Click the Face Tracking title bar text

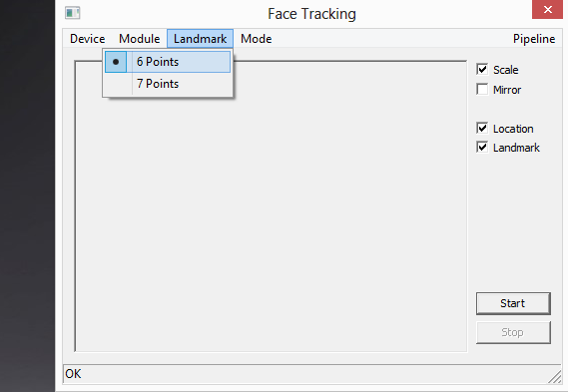(311, 14)
